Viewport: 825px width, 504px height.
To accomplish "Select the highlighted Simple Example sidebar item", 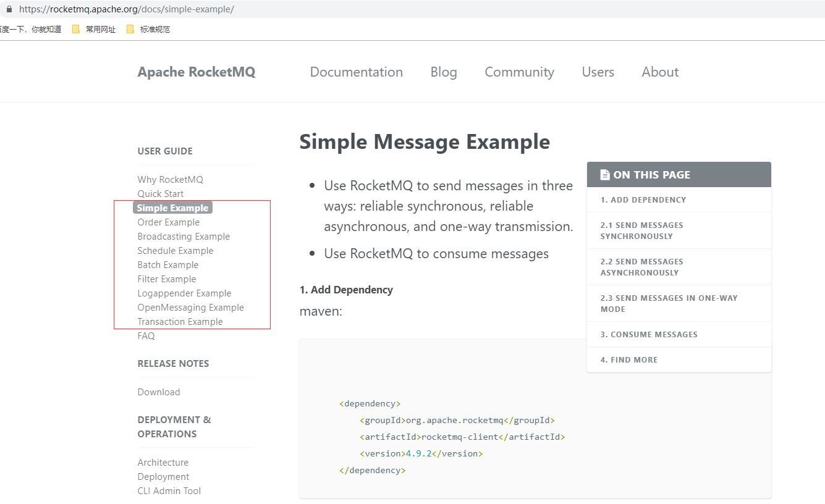I will [173, 208].
